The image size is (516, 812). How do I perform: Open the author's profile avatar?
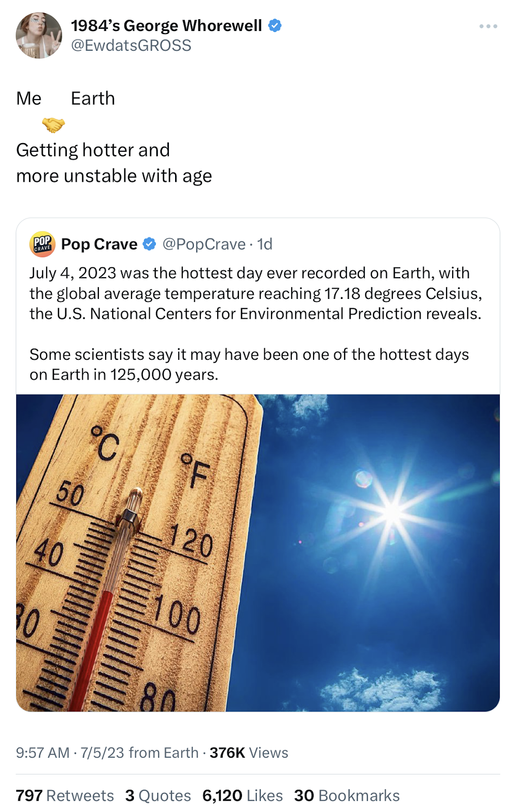click(39, 36)
